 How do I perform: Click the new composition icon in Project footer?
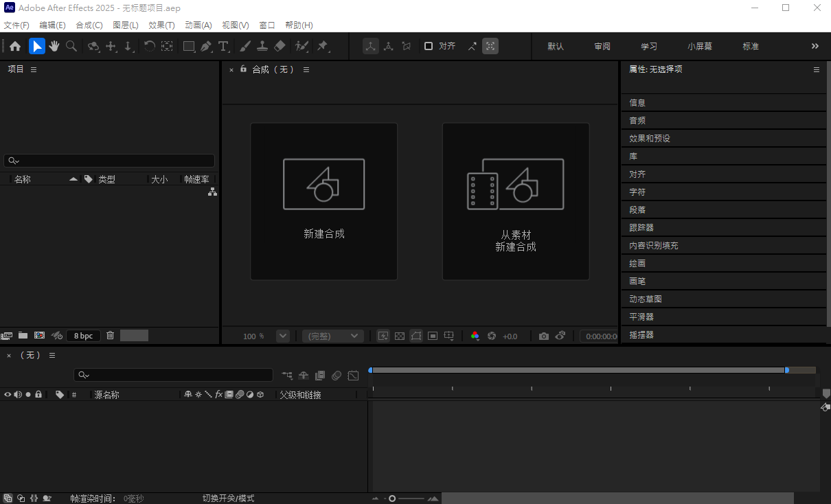39,336
